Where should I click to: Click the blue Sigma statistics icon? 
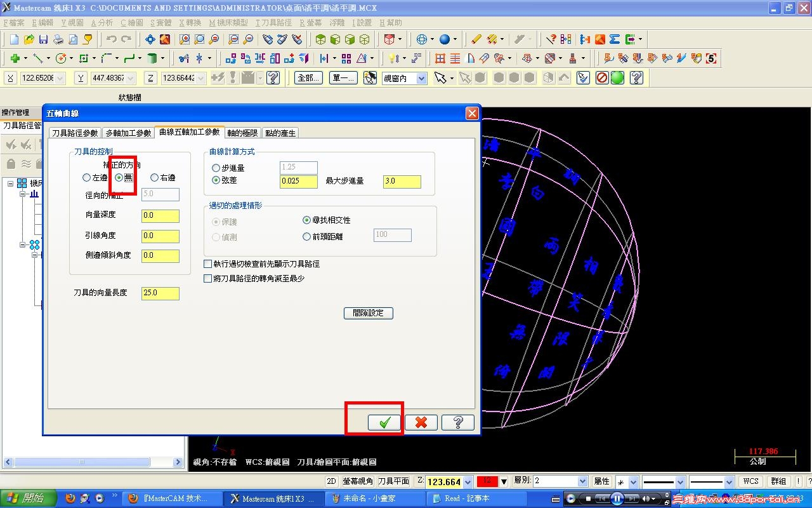[615, 39]
